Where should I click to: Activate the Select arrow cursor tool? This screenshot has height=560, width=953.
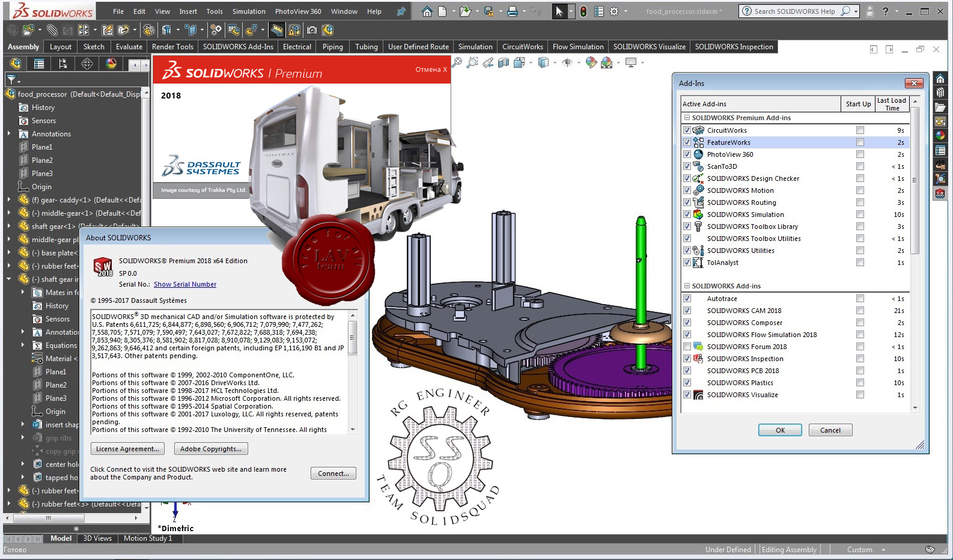point(559,11)
